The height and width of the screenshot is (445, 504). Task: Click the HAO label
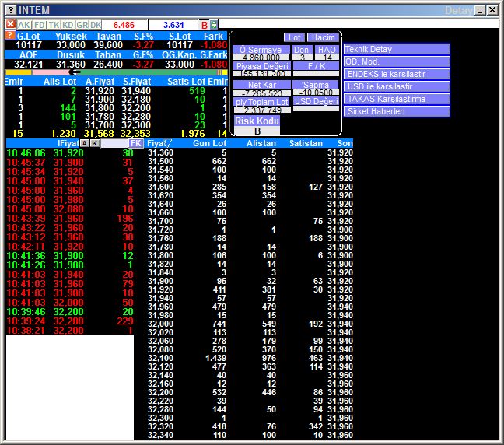[x=327, y=50]
